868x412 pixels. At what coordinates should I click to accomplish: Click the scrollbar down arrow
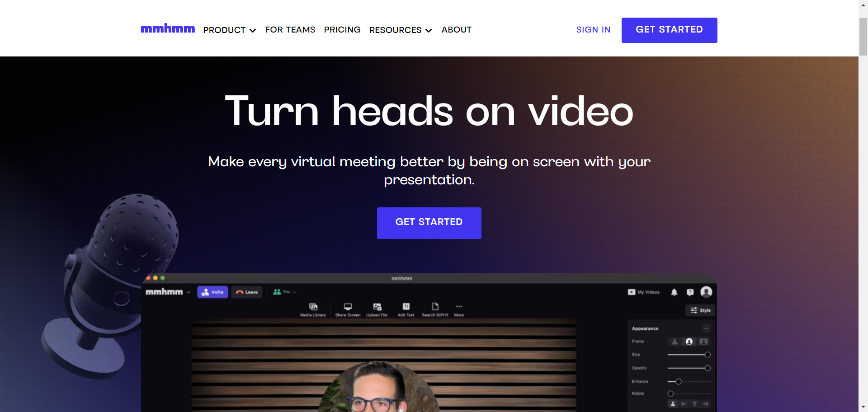(x=863, y=407)
